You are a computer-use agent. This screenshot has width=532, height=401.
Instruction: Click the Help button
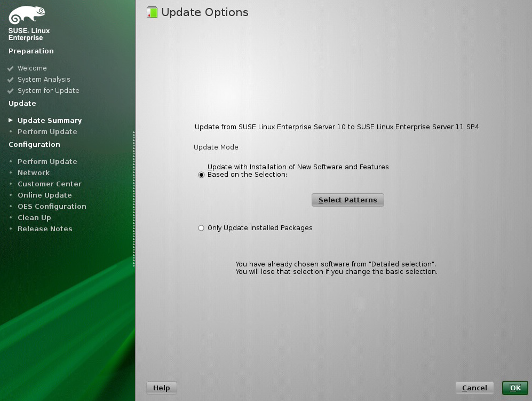[x=162, y=388]
